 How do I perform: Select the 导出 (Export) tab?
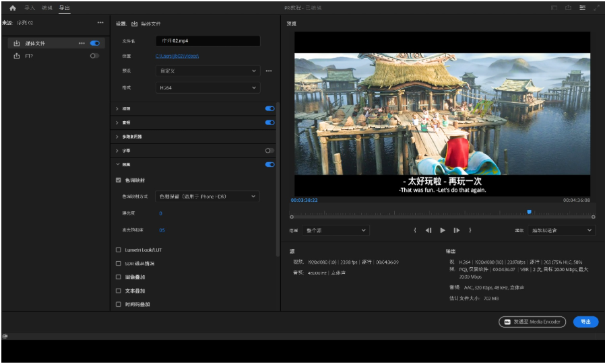tap(64, 7)
